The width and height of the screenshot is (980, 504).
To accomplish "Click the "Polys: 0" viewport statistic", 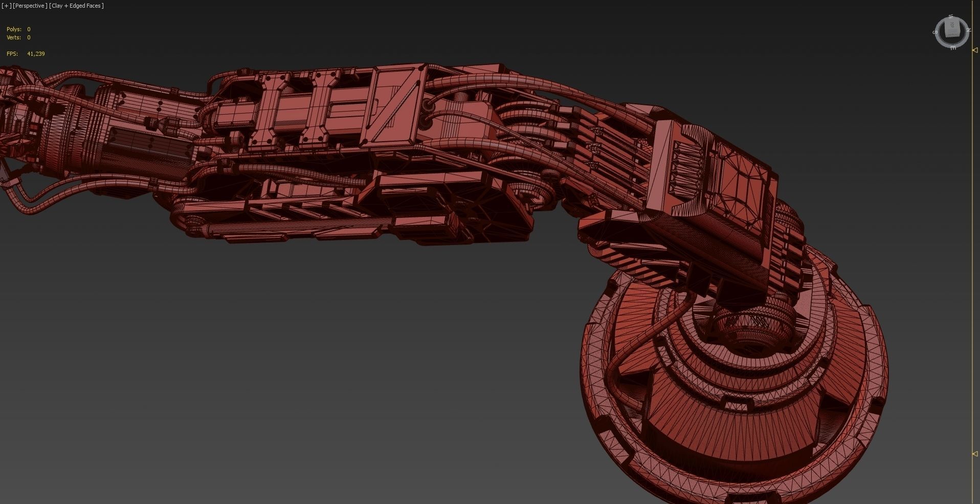I will tap(18, 30).
